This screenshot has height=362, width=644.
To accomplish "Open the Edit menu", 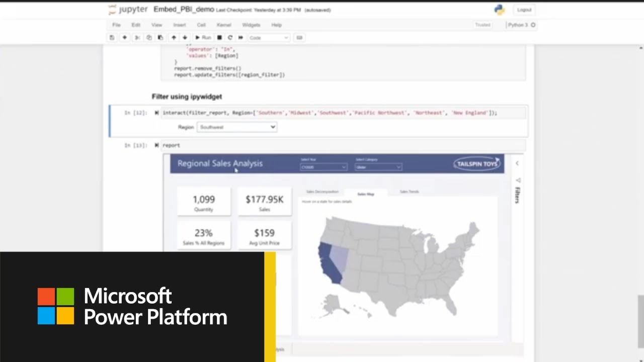I will tap(136, 25).
